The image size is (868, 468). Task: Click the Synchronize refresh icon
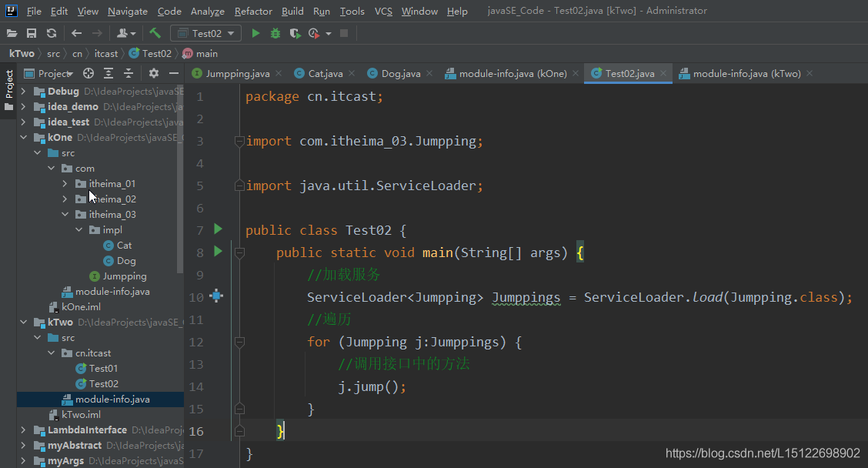click(51, 33)
